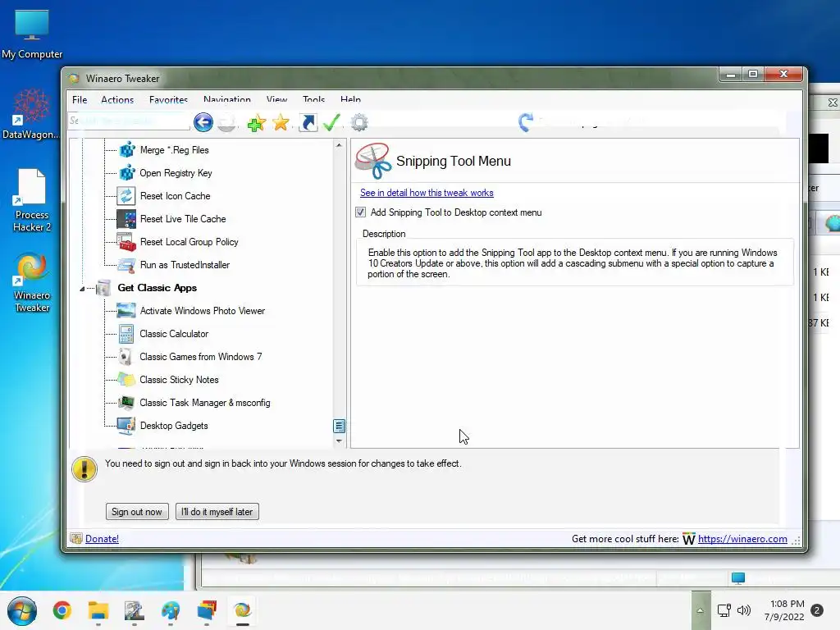The width and height of the screenshot is (840, 630).
Task: Click the search tweaks input field
Action: coord(129,121)
